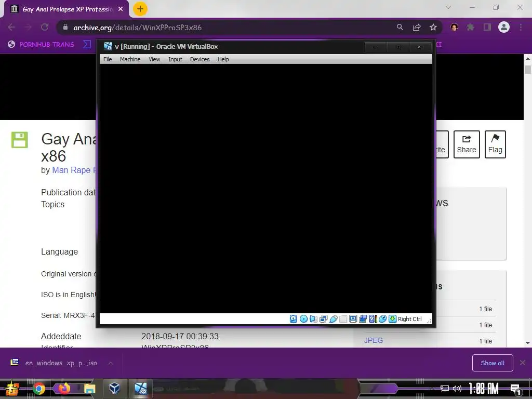Click the Chrome taskbar icon
Image resolution: width=532 pixels, height=399 pixels.
[38, 389]
